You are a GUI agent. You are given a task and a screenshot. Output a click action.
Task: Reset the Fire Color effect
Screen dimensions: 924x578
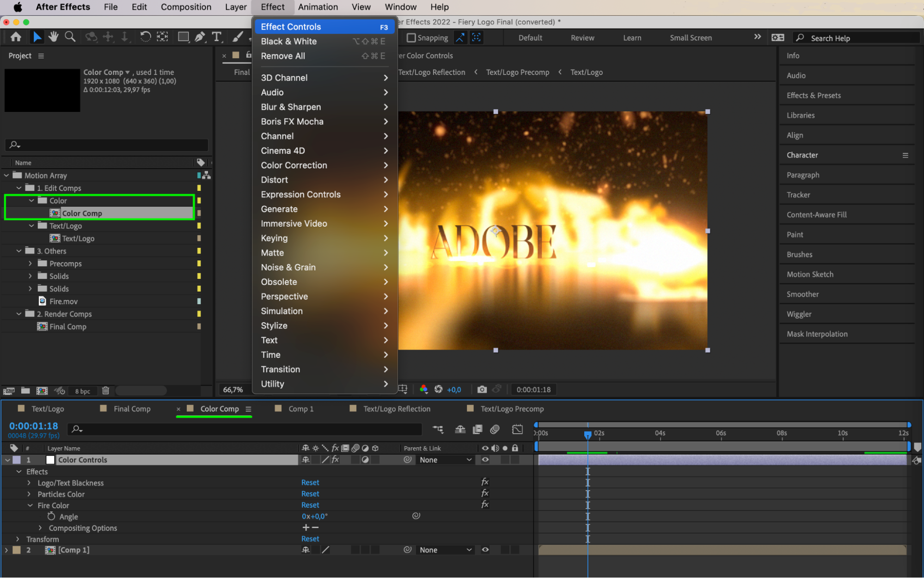click(310, 505)
